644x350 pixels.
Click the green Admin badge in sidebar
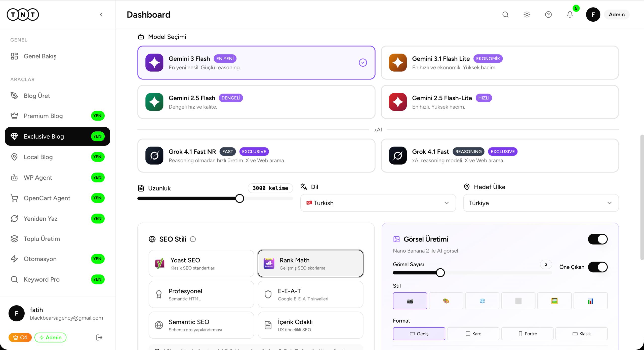(50, 337)
